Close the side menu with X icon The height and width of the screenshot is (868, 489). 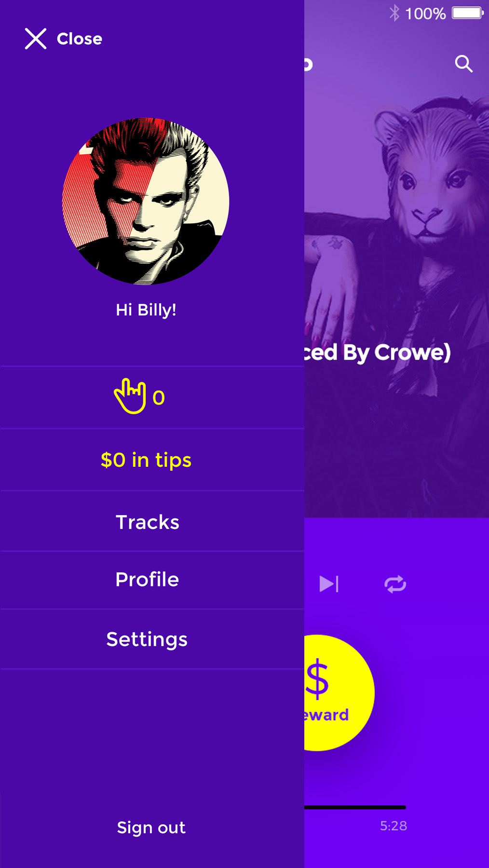click(36, 39)
